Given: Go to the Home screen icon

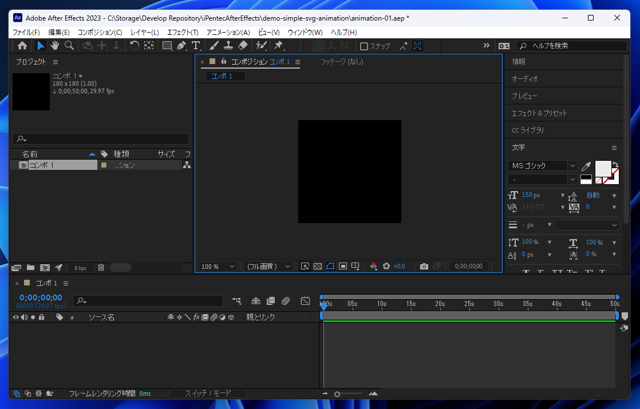Looking at the screenshot, I should [x=22, y=46].
